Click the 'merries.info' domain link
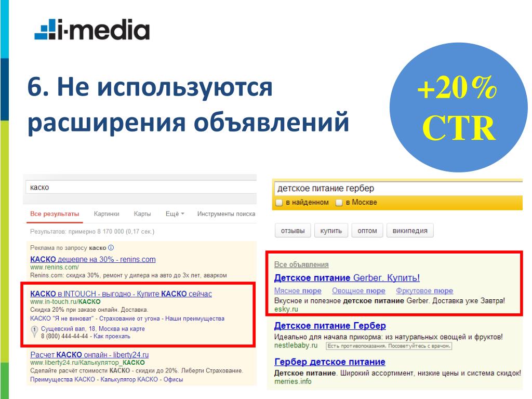This screenshot has height=399, width=532. point(292,381)
